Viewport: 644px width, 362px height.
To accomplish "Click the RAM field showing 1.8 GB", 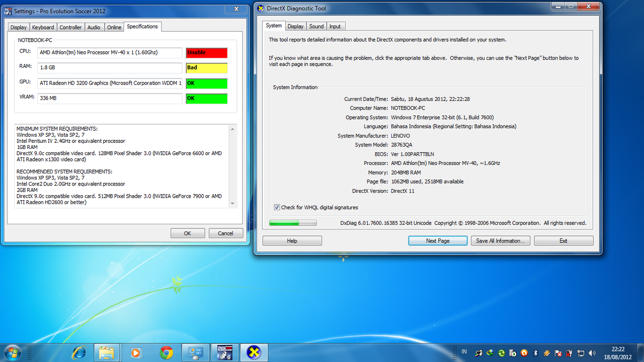I will pos(110,68).
